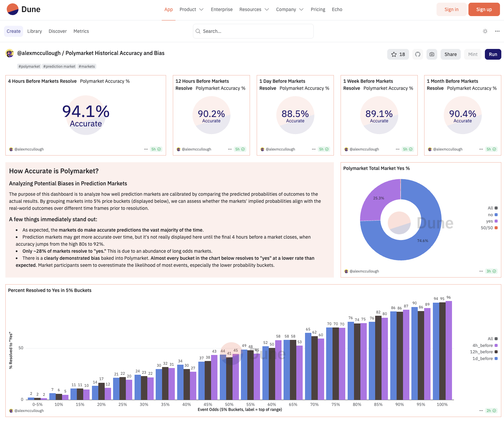Click the camera screenshot icon
The image size is (504, 421).
point(432,54)
